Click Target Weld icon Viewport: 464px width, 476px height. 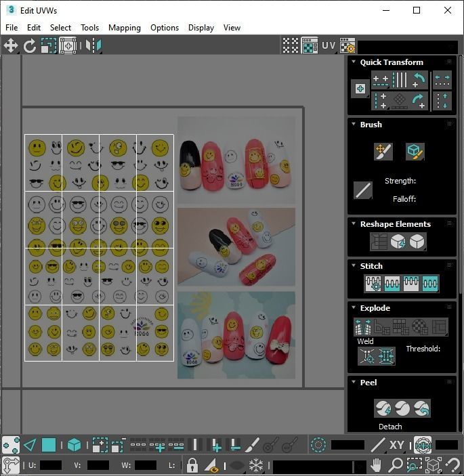point(367,355)
